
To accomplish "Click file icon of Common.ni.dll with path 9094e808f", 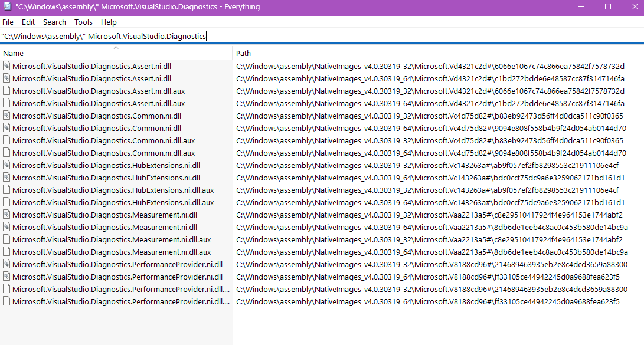I will [6, 127].
